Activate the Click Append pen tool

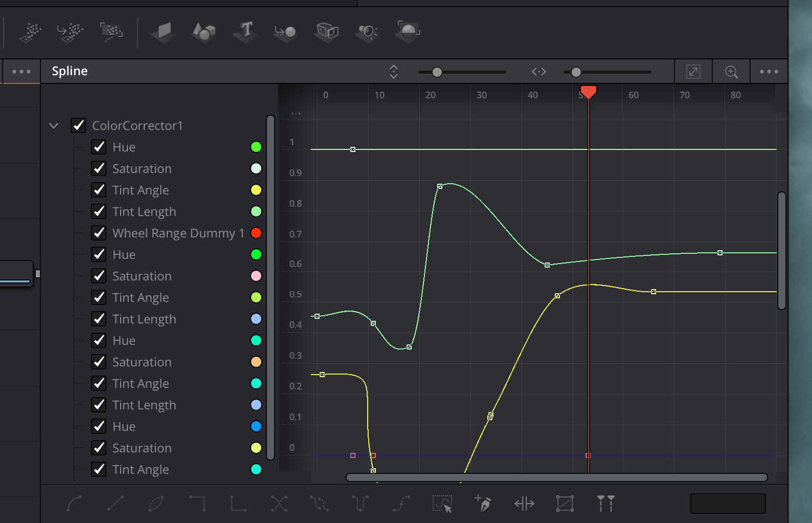point(483,504)
